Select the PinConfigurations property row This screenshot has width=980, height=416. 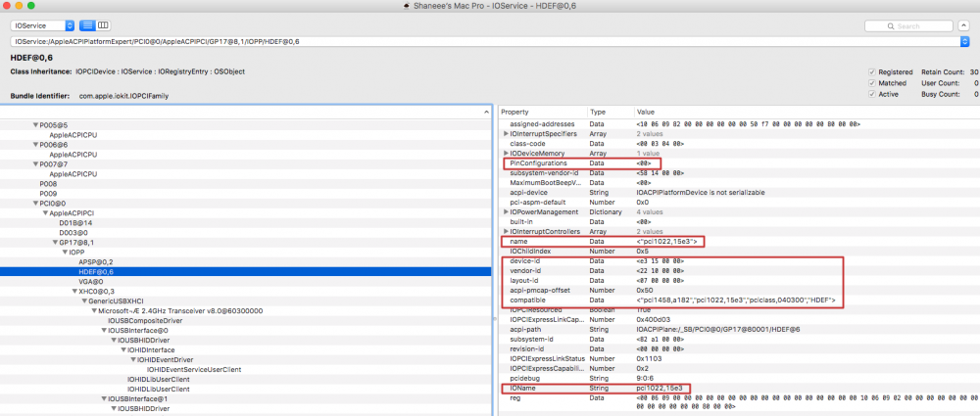[739, 163]
